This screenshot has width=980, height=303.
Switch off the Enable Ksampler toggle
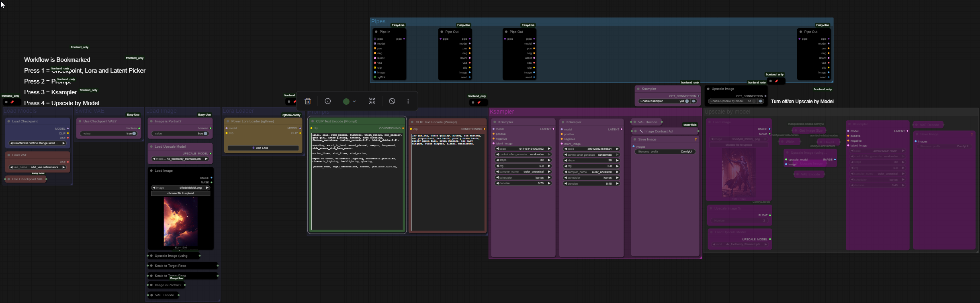[687, 101]
